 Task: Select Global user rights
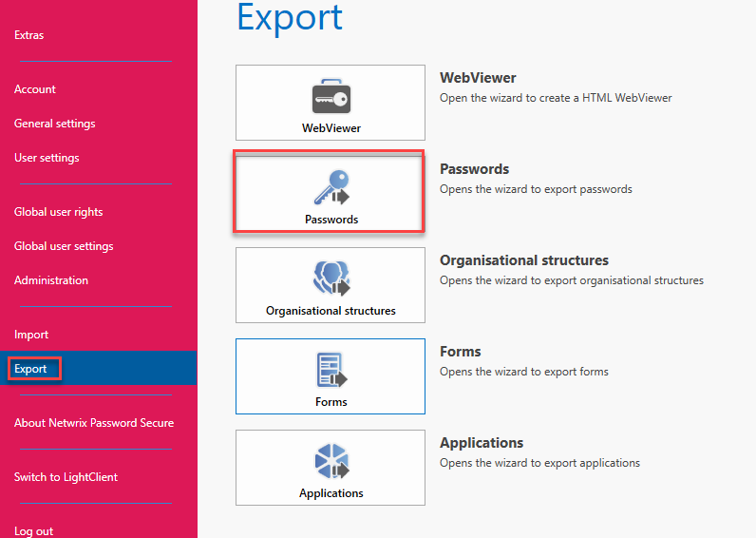point(58,212)
